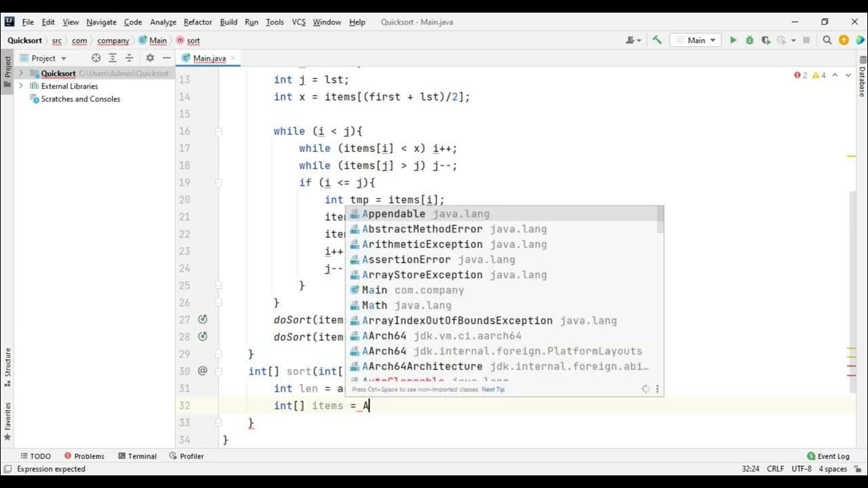Open the CRLF line separator selector
The image size is (868, 488).
pos(776,469)
